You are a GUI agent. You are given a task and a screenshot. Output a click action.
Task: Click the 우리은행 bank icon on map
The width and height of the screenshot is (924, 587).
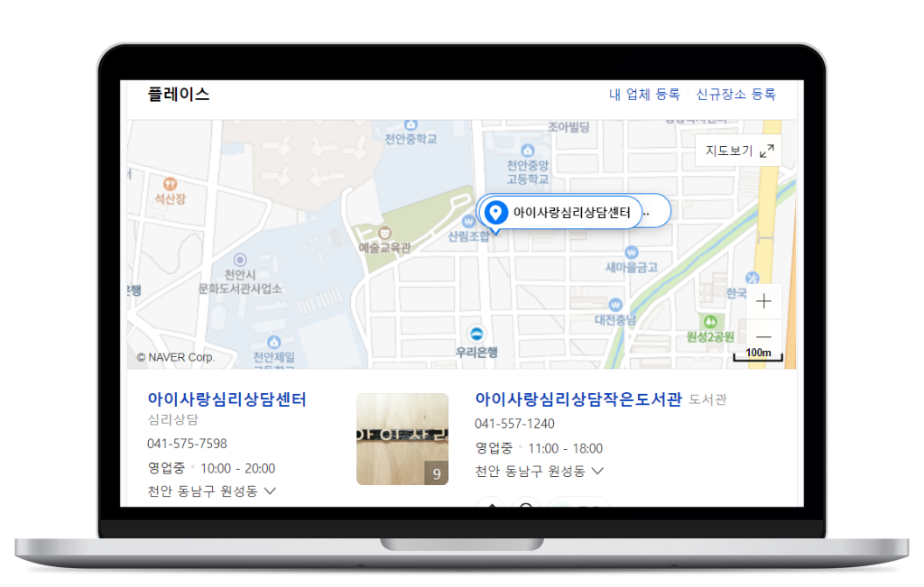[x=476, y=334]
